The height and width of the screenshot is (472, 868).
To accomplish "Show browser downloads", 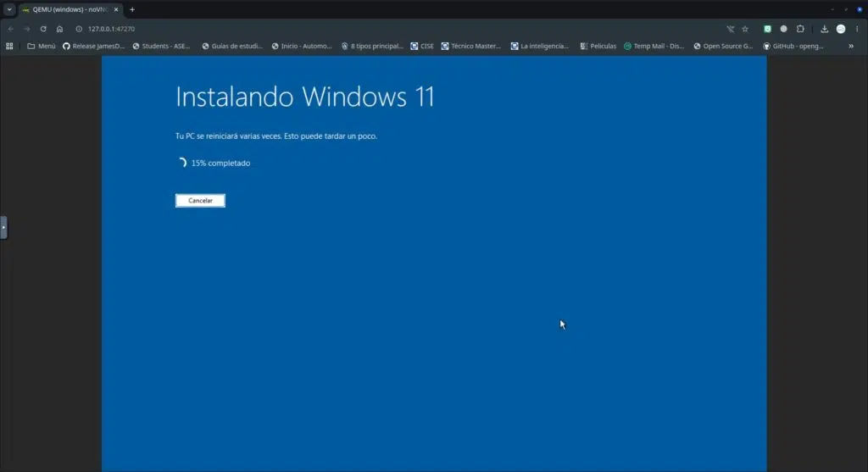I will (x=824, y=29).
